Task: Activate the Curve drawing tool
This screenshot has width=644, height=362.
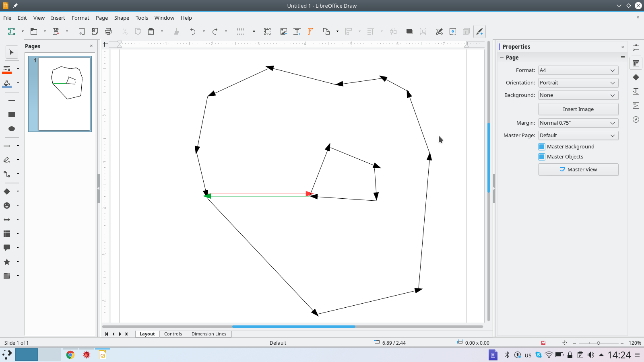Action: pyautogui.click(x=7, y=160)
